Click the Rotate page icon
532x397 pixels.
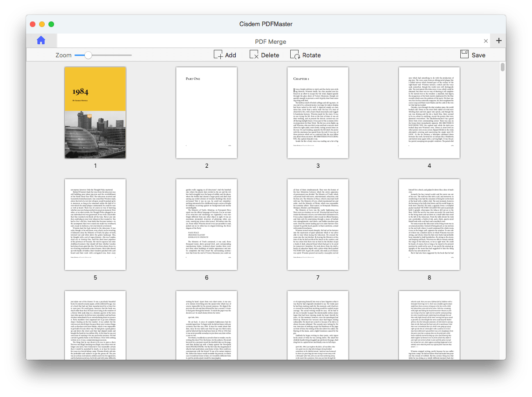(295, 55)
